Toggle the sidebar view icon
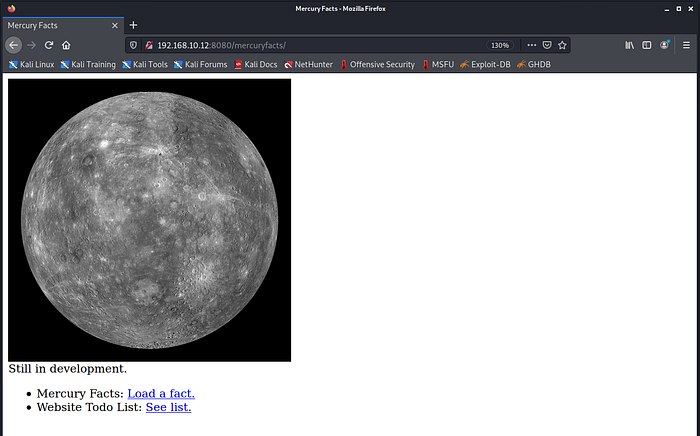Image resolution: width=700 pixels, height=436 pixels. click(x=647, y=45)
